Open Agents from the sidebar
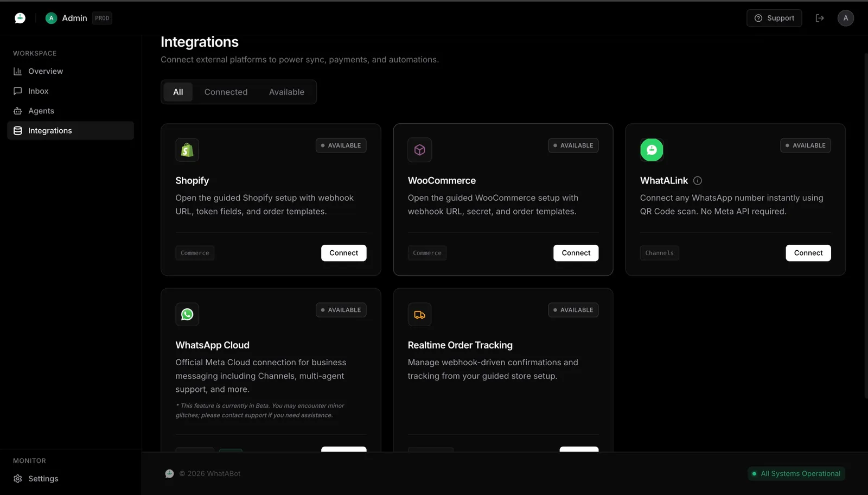868x495 pixels. (x=41, y=111)
